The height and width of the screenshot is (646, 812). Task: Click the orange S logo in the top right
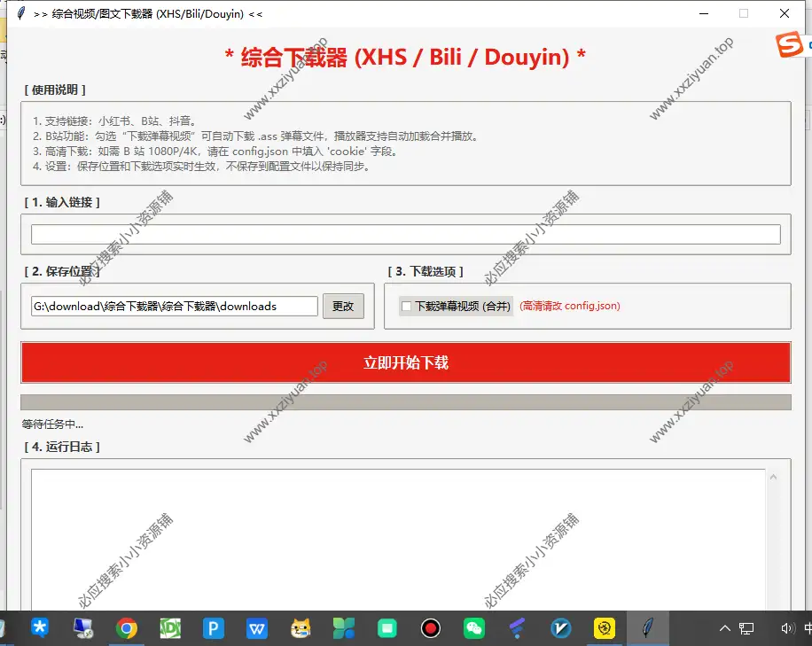[788, 43]
